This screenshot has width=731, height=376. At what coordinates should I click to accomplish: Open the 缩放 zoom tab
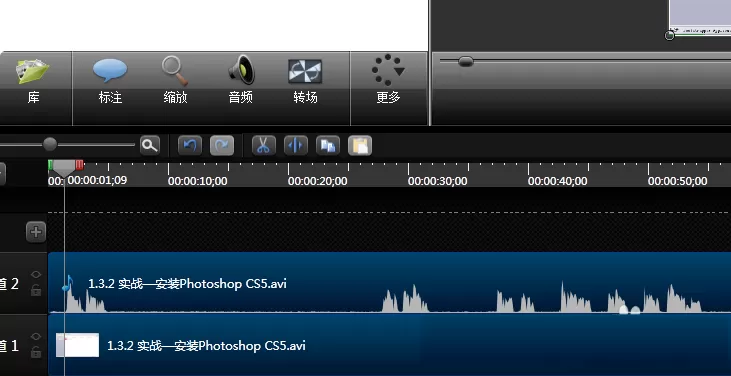(x=175, y=80)
